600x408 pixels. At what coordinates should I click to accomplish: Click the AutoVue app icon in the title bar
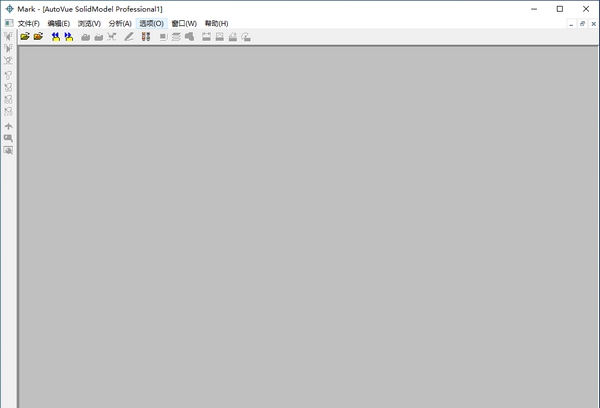pyautogui.click(x=9, y=9)
